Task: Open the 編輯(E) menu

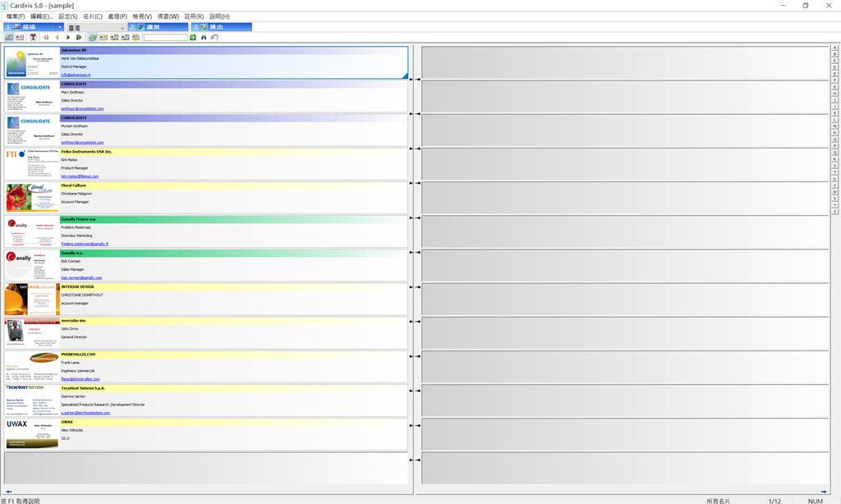Action: point(41,16)
